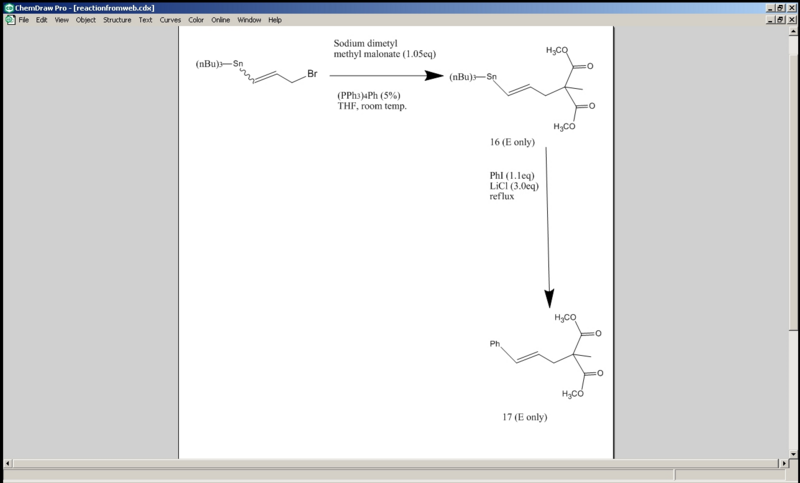Select the '17 (E only)' compound label
This screenshot has height=483, width=800.
pyautogui.click(x=524, y=417)
